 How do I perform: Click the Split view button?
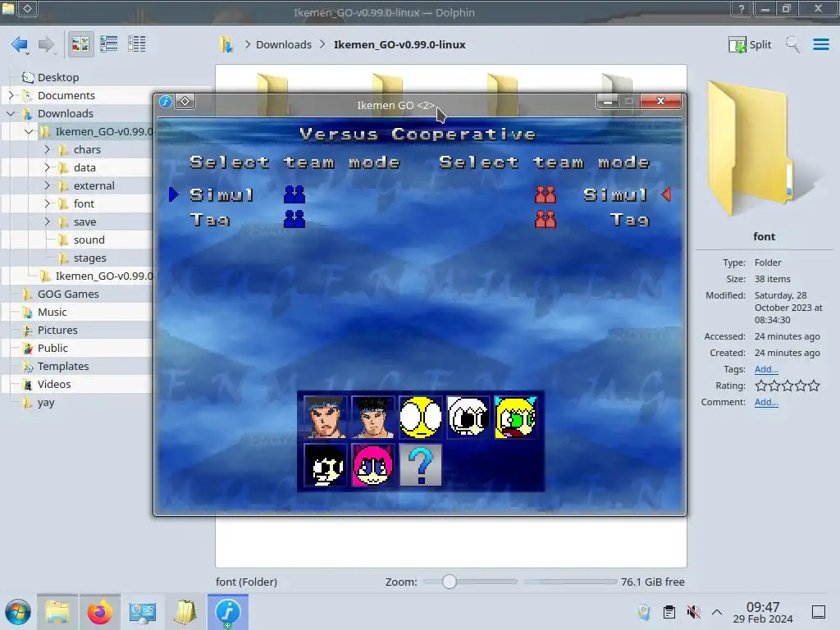pyautogui.click(x=750, y=44)
